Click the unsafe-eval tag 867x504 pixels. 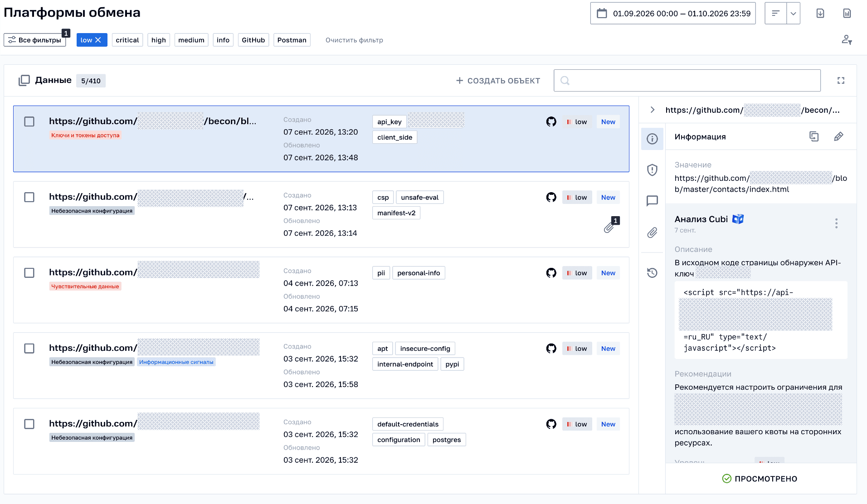coord(420,198)
